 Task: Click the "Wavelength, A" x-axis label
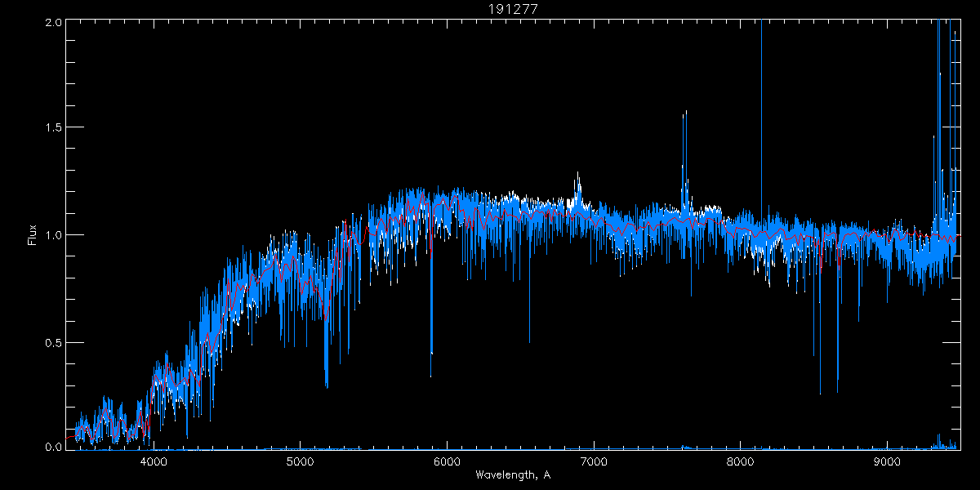tap(512, 475)
